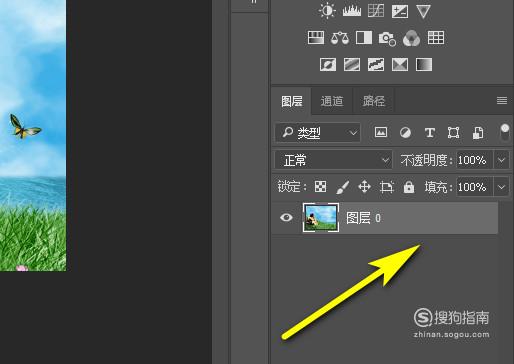Viewport: 514px width, 364px height.
Task: Hide 图层 0 with the eye icon
Action: coord(286,218)
